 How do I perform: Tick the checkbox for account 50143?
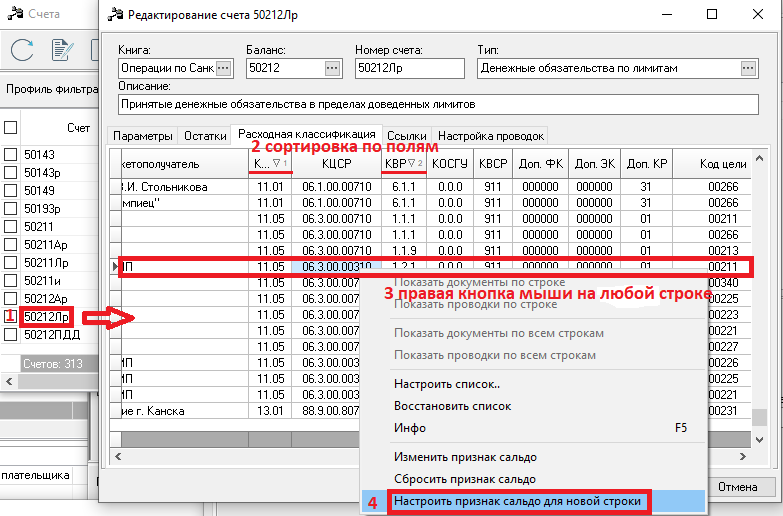coord(10,154)
